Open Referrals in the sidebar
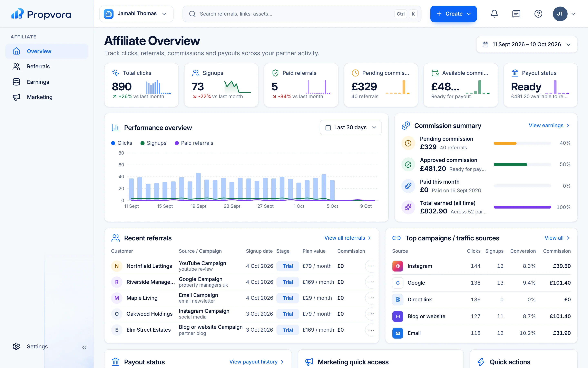Viewport: 588px width, 368px height. (x=47, y=66)
